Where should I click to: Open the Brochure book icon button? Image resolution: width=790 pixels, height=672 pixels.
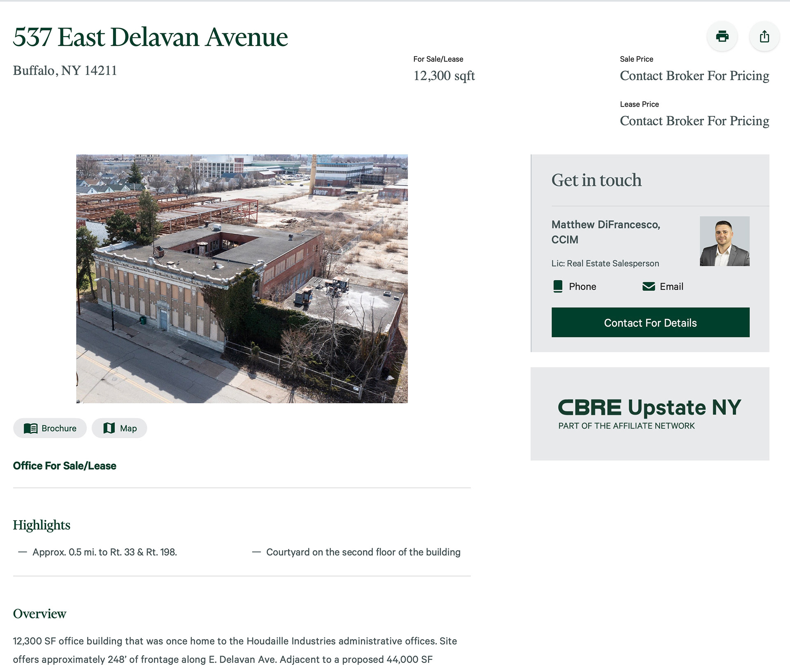(50, 428)
